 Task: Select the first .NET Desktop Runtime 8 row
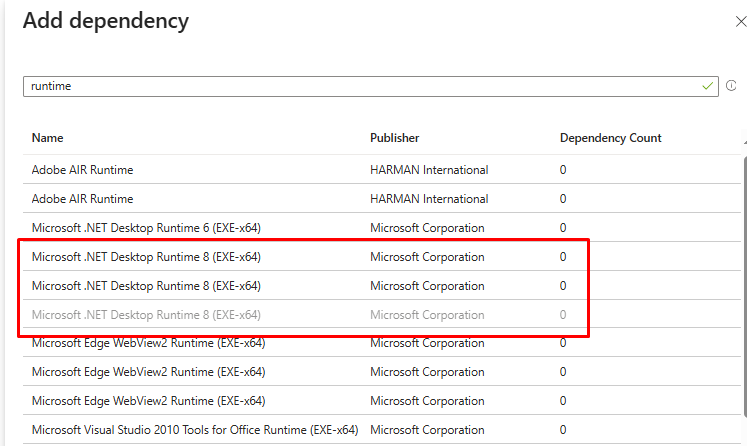146,257
